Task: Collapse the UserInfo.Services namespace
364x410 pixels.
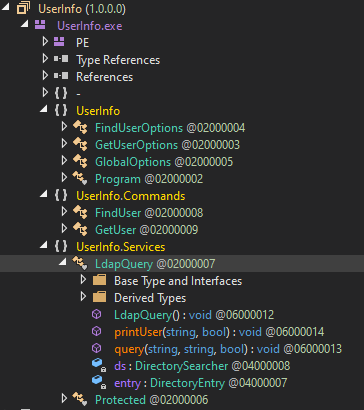Action: point(43,246)
